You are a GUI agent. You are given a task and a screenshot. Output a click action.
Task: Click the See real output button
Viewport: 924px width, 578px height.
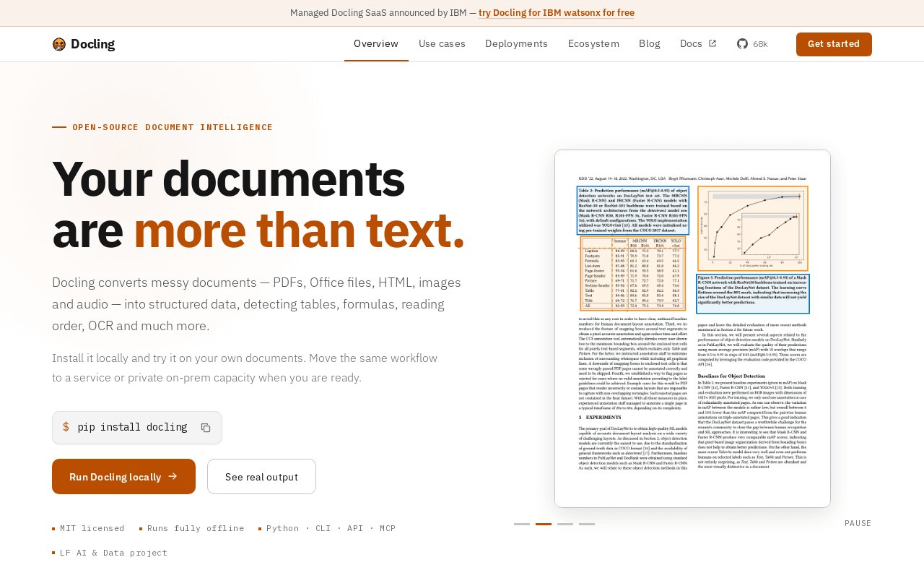pos(261,477)
